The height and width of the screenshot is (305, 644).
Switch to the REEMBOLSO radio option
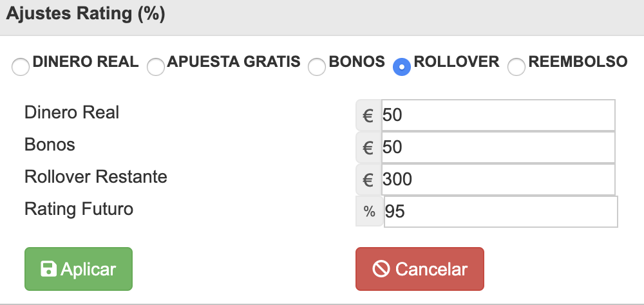[x=516, y=67]
